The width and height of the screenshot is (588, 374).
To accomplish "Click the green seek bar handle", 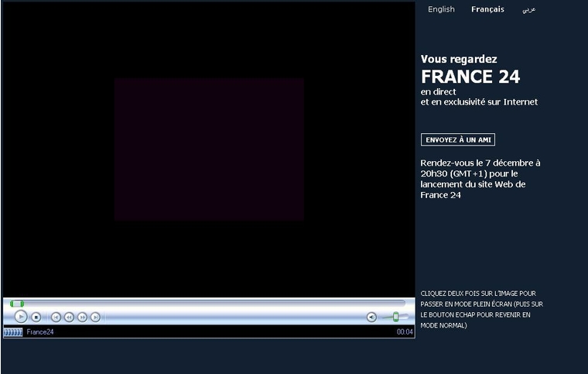I will coord(17,304).
